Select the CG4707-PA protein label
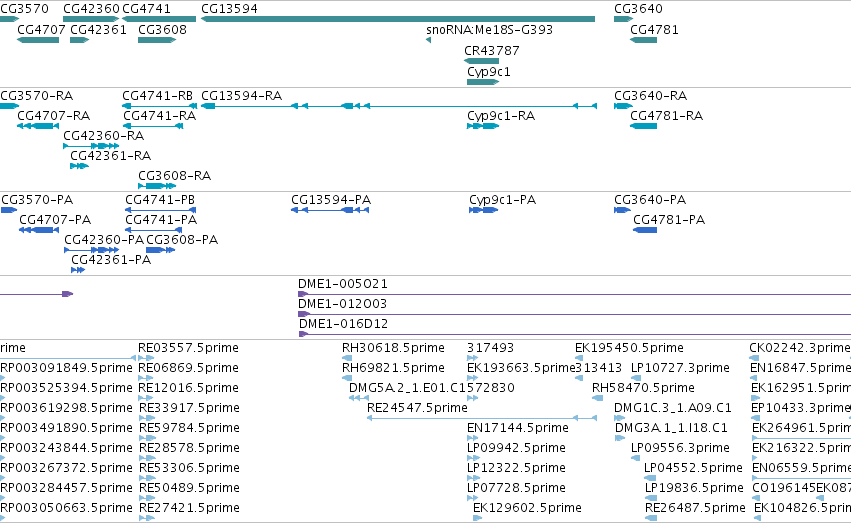Viewport: 851px width, 523px height. pyautogui.click(x=55, y=220)
